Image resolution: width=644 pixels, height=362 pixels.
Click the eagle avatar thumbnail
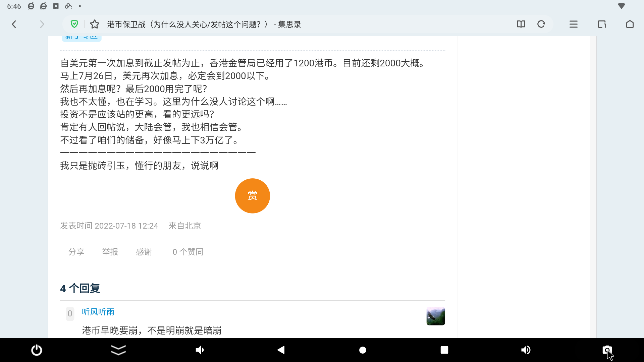point(435,316)
